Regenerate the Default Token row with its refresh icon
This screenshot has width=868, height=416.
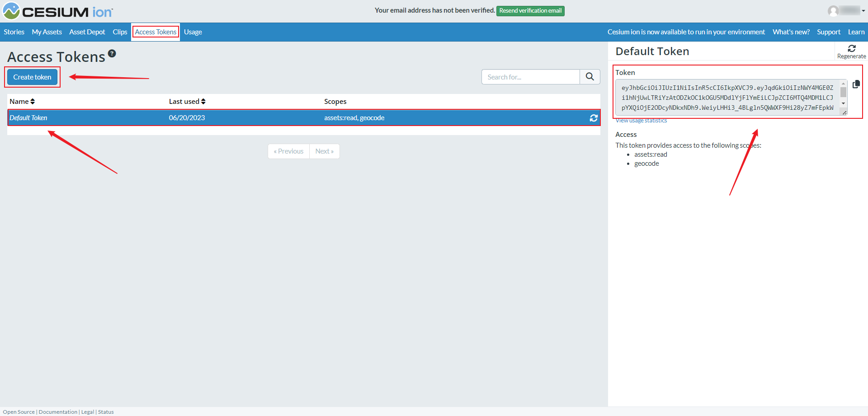click(x=594, y=118)
